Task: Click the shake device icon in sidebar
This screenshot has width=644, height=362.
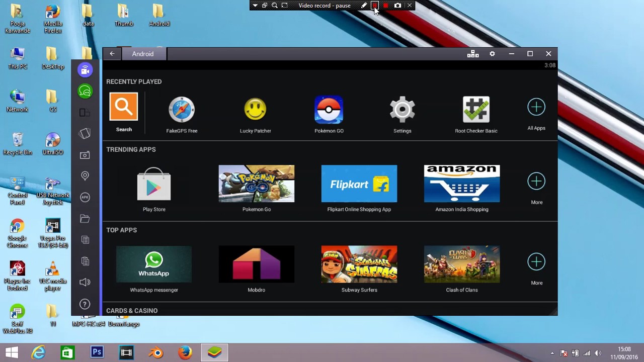Action: pyautogui.click(x=85, y=133)
